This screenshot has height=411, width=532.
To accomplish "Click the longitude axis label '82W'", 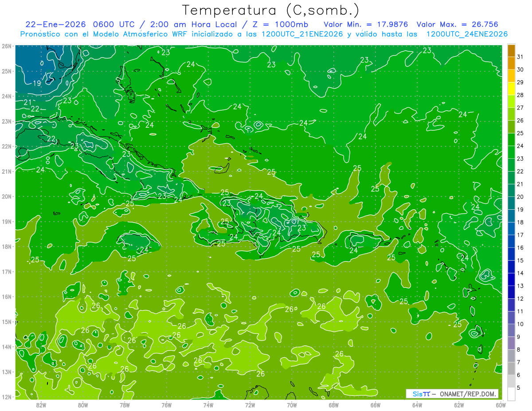I will pyautogui.click(x=41, y=405).
